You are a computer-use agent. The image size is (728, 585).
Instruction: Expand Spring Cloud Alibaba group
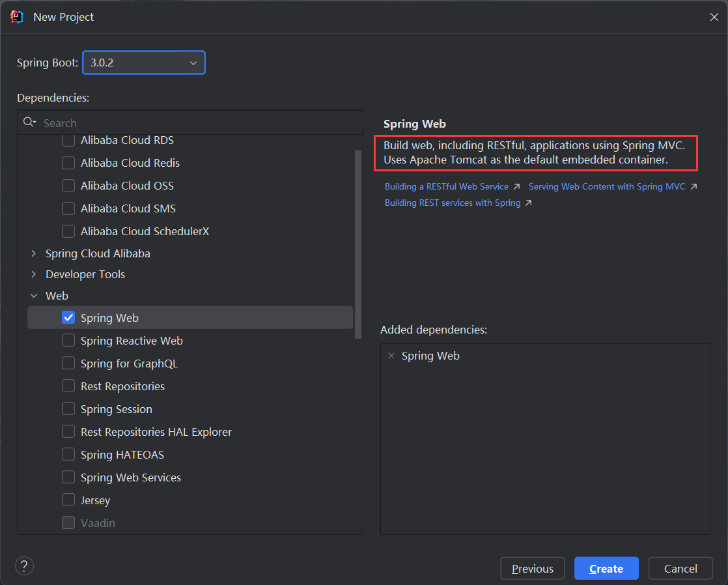point(33,253)
